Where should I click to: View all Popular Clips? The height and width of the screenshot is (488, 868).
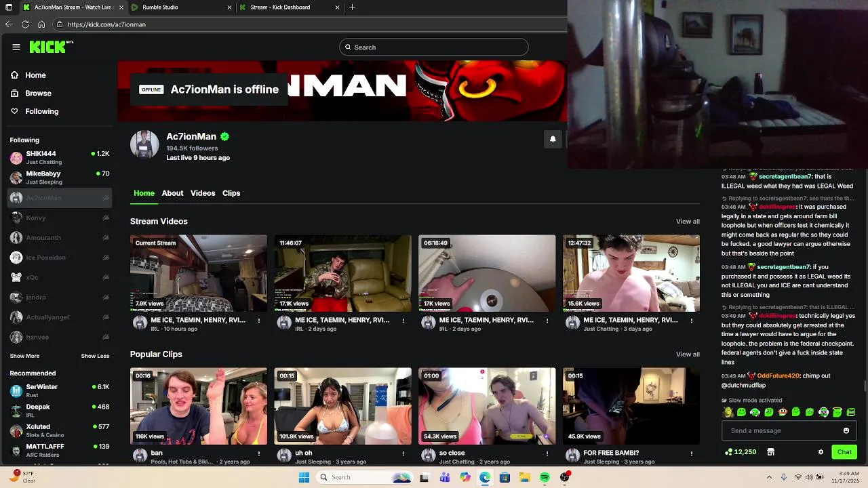(x=688, y=354)
